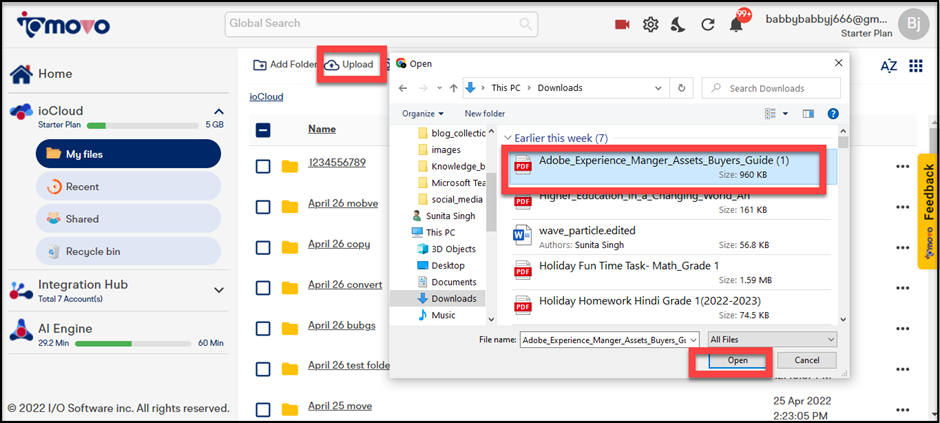Open the Organize dropdown in the dialog
This screenshot has height=423, width=940.
click(x=423, y=113)
